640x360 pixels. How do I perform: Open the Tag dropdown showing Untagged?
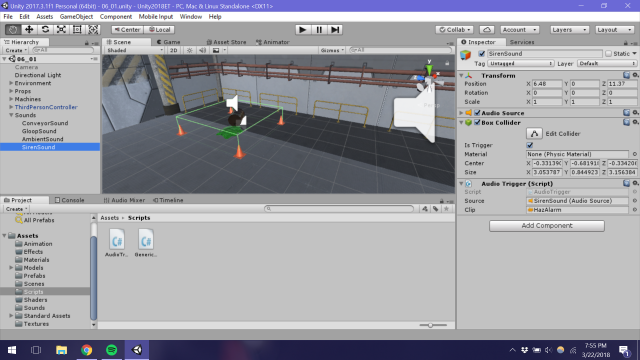[520, 63]
